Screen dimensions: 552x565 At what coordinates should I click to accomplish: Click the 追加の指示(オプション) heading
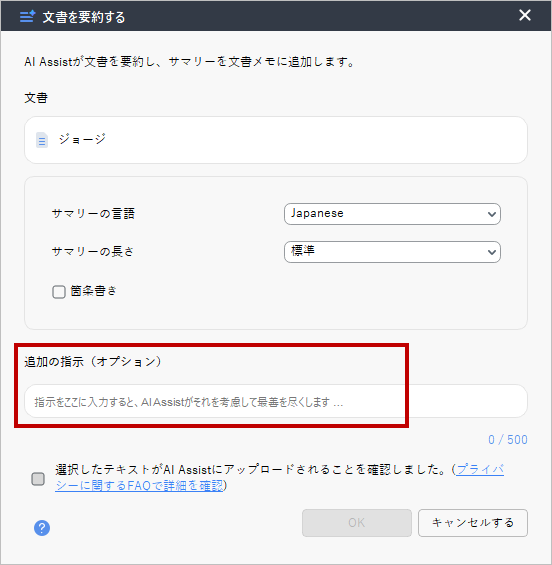(93, 361)
